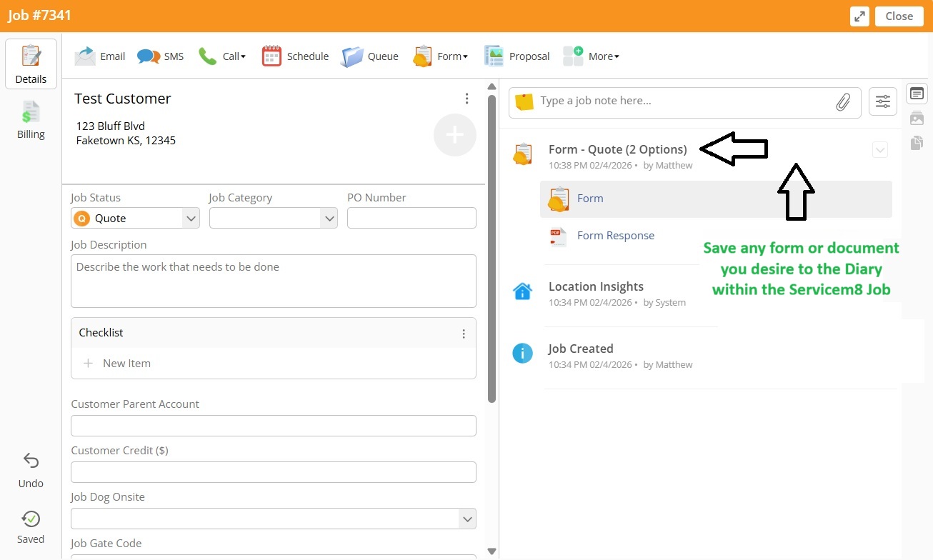Click the Form - Quote entry clipboard icon

click(523, 154)
